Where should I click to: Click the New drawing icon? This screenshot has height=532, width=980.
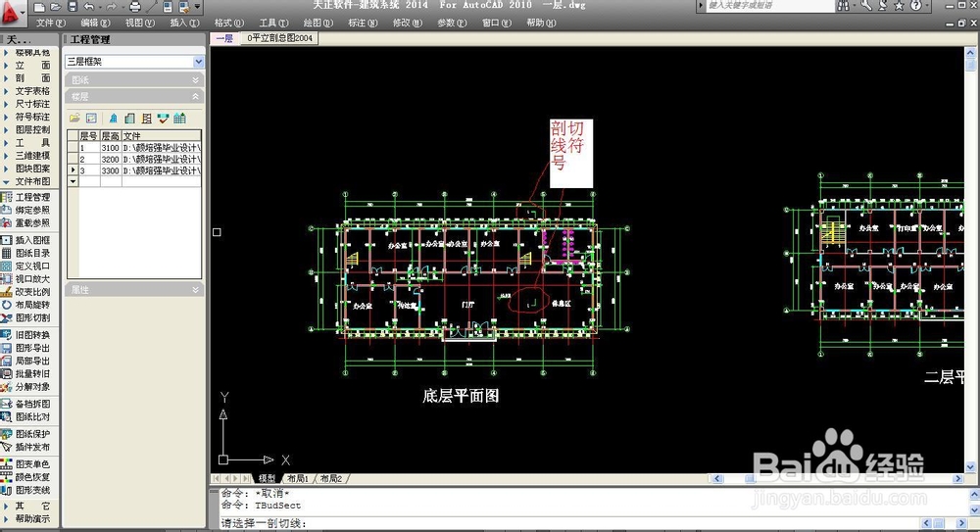tap(39, 7)
